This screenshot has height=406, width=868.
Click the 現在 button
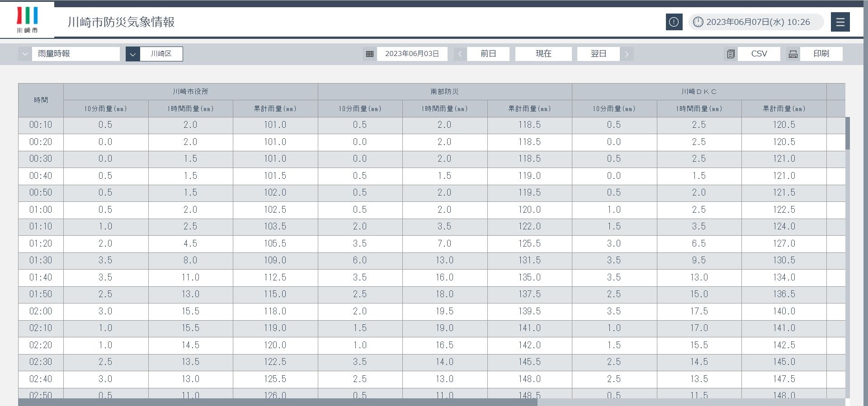click(543, 54)
